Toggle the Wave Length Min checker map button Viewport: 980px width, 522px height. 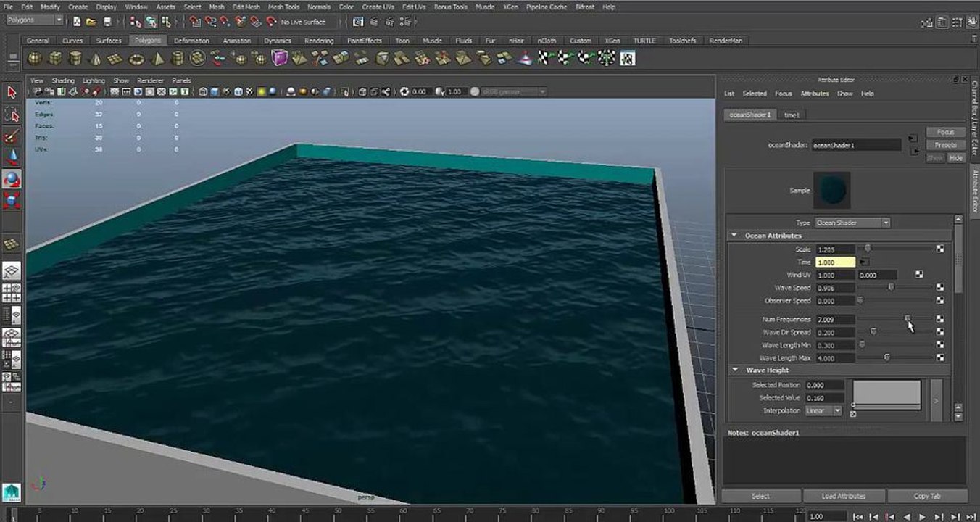pyautogui.click(x=940, y=345)
